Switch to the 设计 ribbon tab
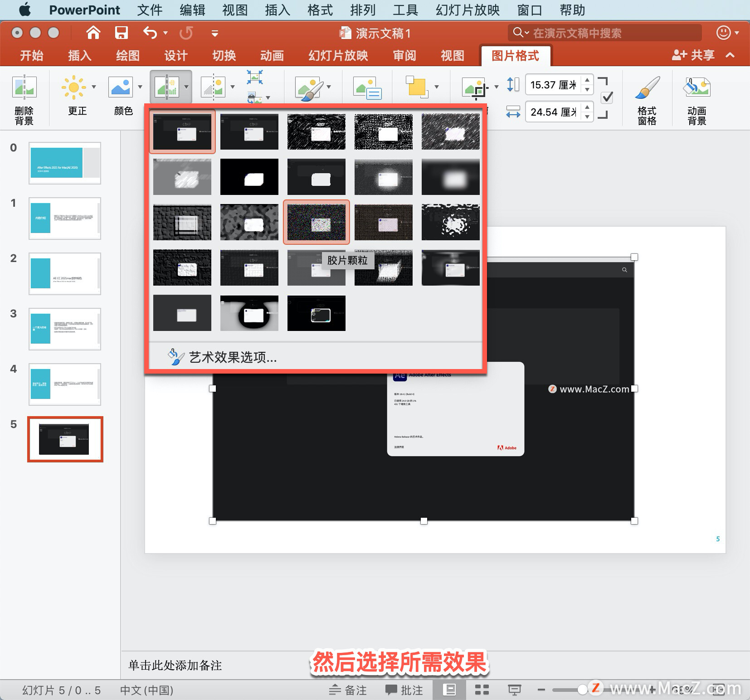 [x=176, y=55]
